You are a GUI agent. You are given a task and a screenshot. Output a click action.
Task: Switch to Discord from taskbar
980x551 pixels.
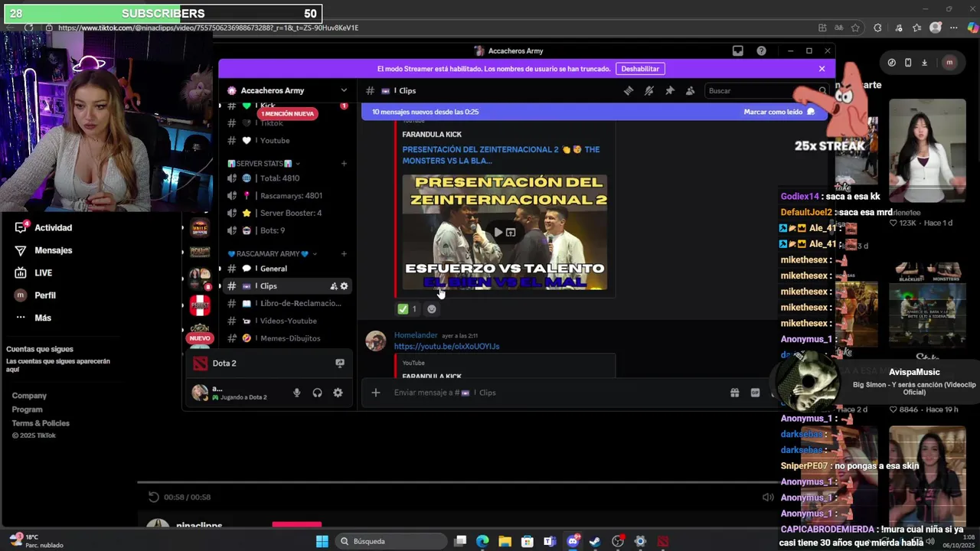(x=573, y=541)
